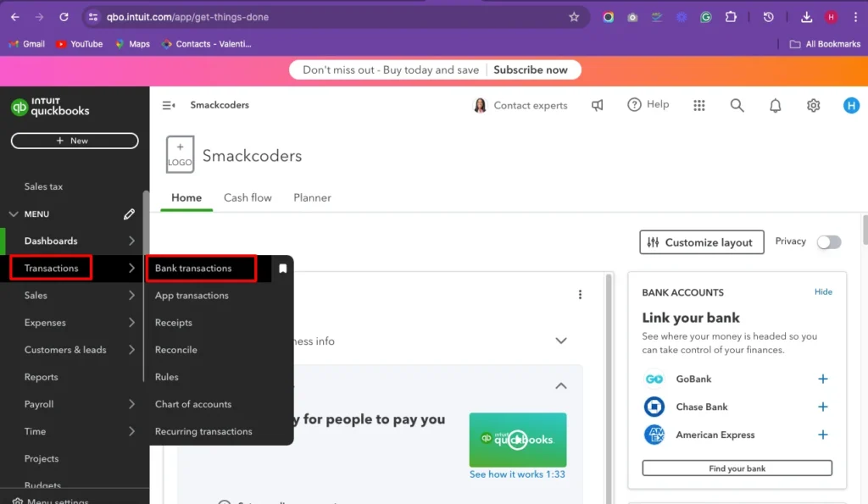Screen dimensions: 868x504
Task: Open the Help question mark icon
Action: [x=634, y=104]
